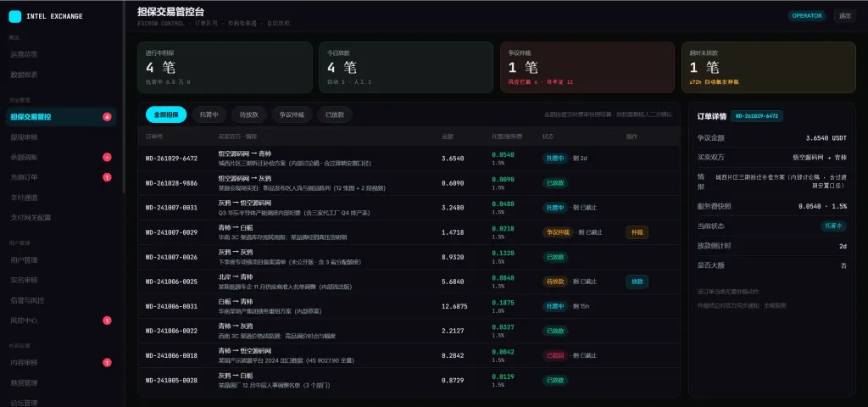Viewport: 868px width, 407px height.
Task: Open 用户管理 in the sidebar
Action: click(x=61, y=259)
